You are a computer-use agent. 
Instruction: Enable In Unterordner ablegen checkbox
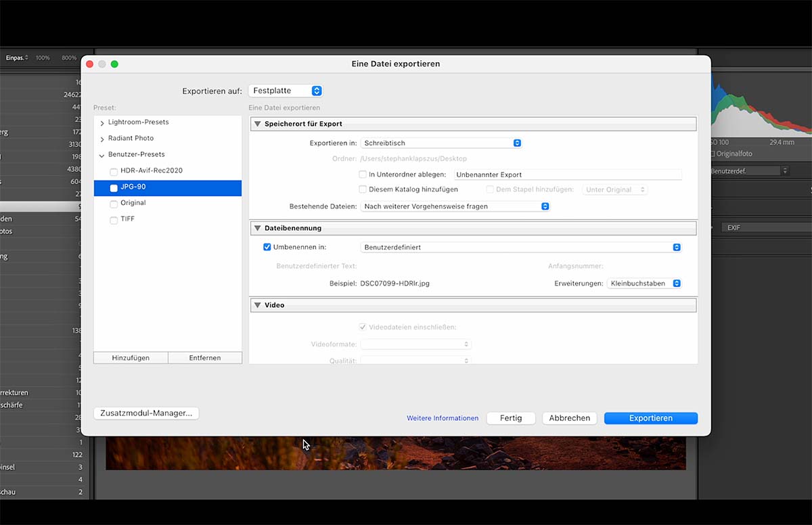363,175
